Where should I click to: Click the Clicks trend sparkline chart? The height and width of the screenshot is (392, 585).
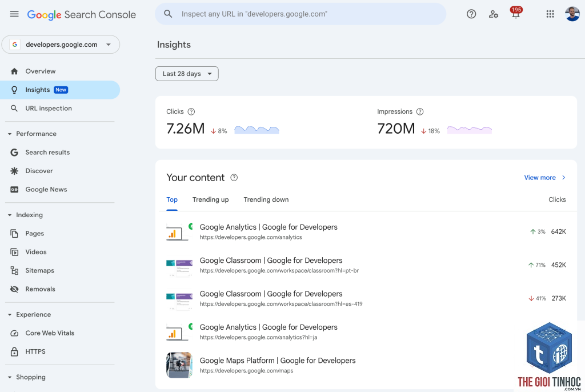pos(257,130)
